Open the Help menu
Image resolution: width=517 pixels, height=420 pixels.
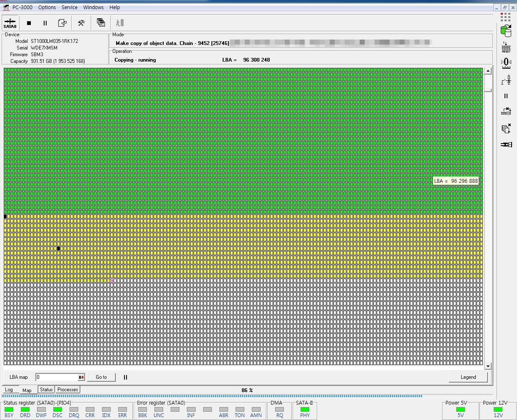click(x=115, y=7)
